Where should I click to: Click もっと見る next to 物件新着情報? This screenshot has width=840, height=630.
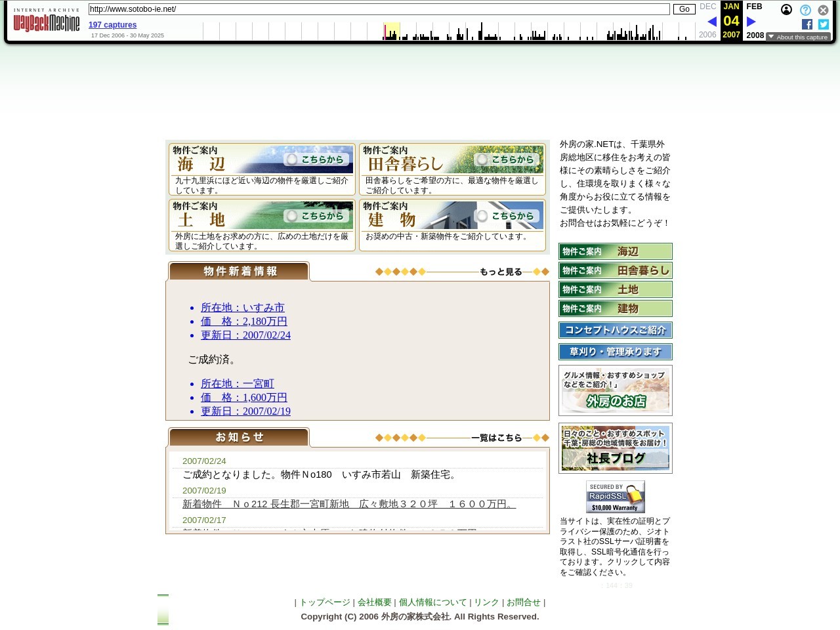point(501,272)
